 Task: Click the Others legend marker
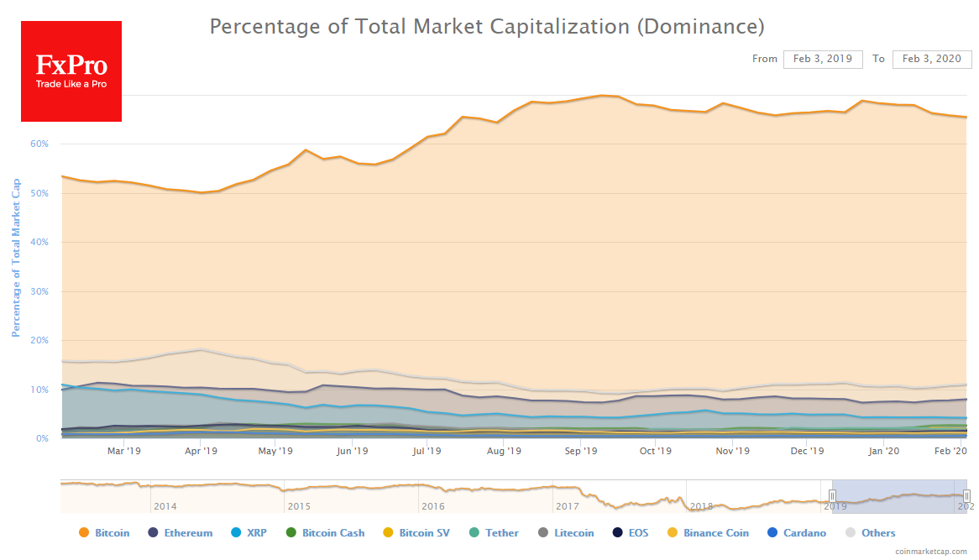(x=850, y=533)
